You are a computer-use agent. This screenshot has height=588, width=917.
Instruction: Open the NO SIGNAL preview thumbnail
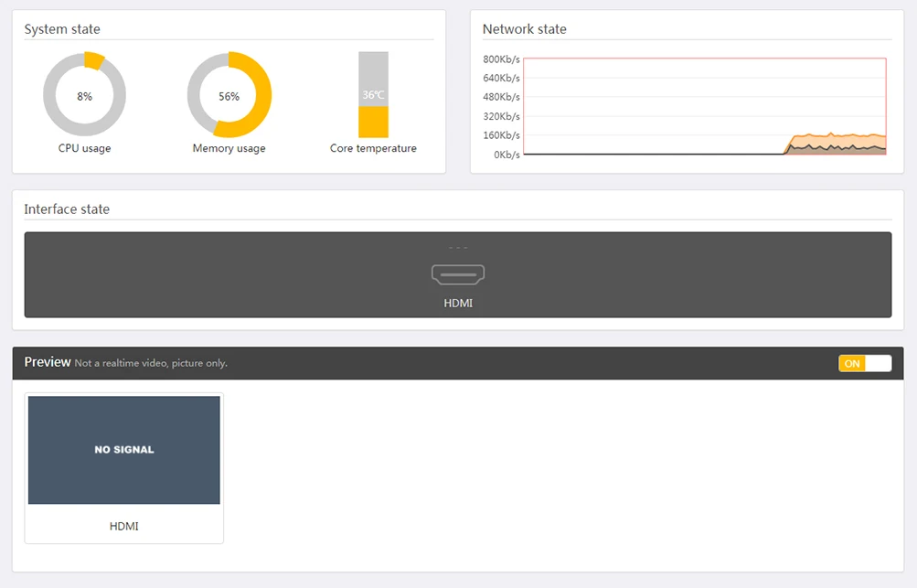(124, 450)
